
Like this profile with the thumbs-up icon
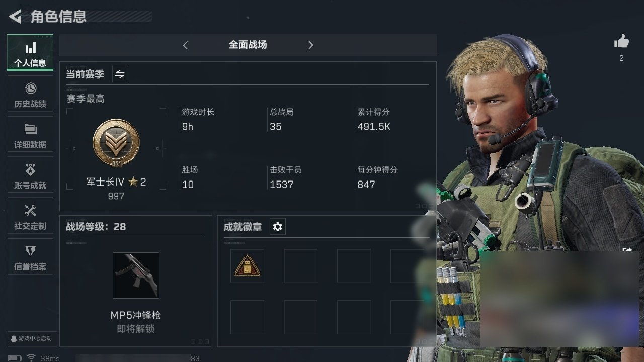coord(621,42)
